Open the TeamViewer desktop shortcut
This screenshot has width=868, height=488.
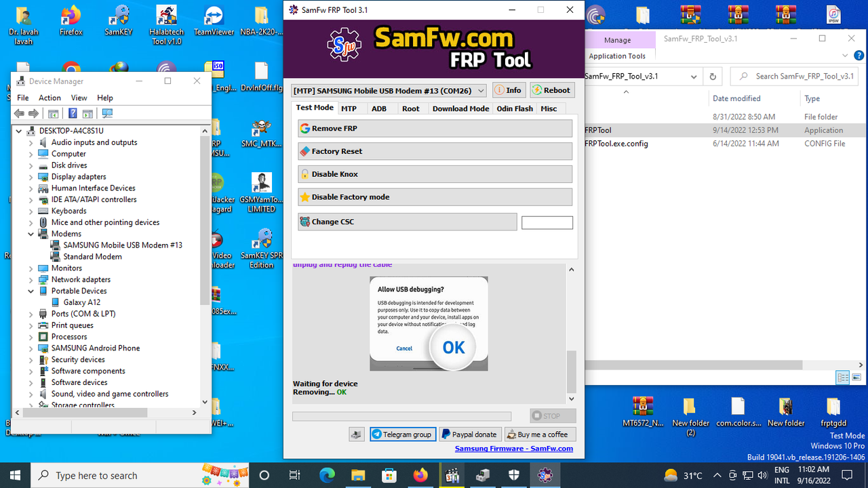[214, 20]
